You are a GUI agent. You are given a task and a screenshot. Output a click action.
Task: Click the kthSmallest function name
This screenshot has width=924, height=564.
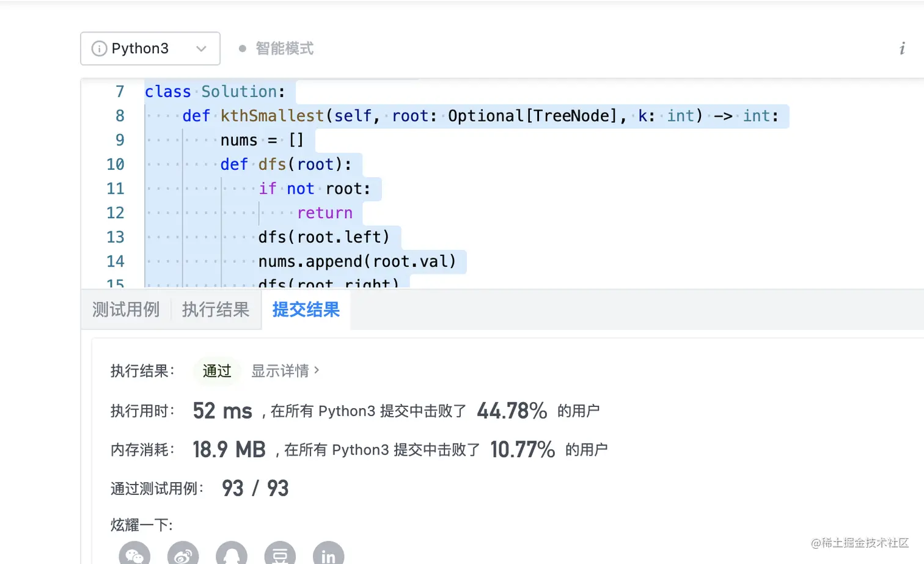tap(272, 116)
